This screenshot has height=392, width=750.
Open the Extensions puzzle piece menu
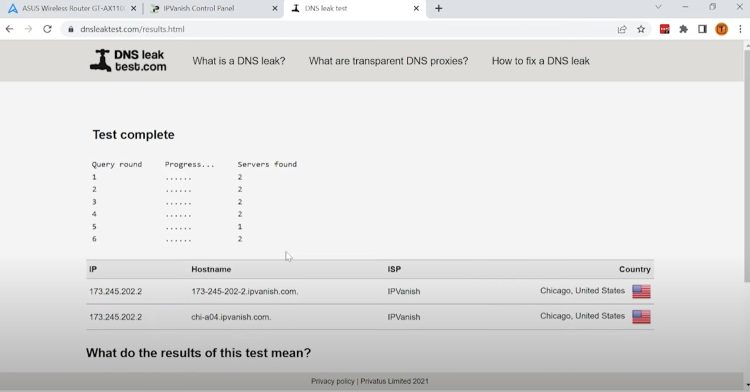[684, 29]
